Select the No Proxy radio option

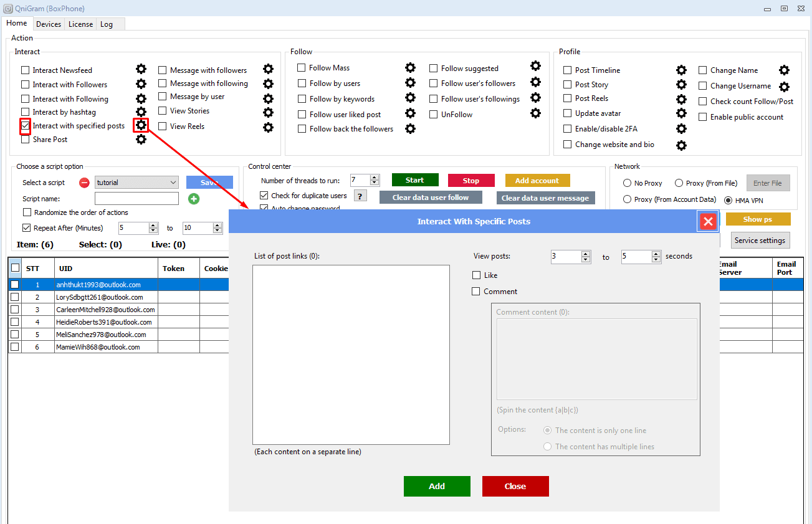tap(628, 183)
